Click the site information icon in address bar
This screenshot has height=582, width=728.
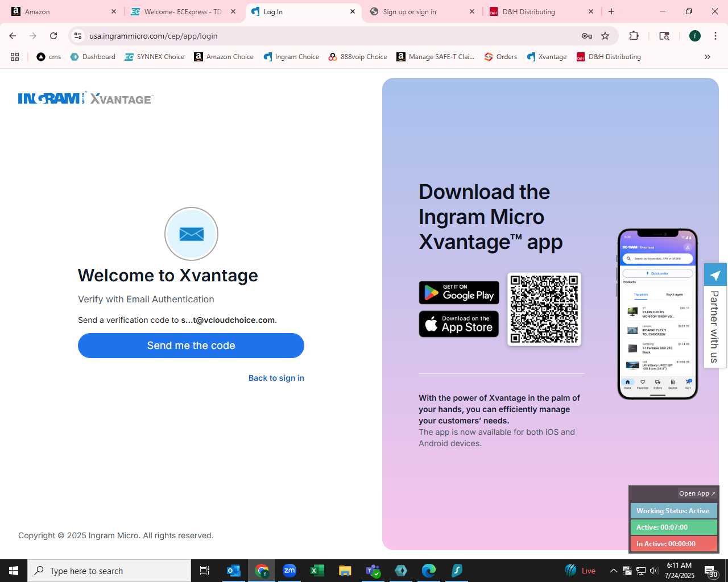coord(78,36)
